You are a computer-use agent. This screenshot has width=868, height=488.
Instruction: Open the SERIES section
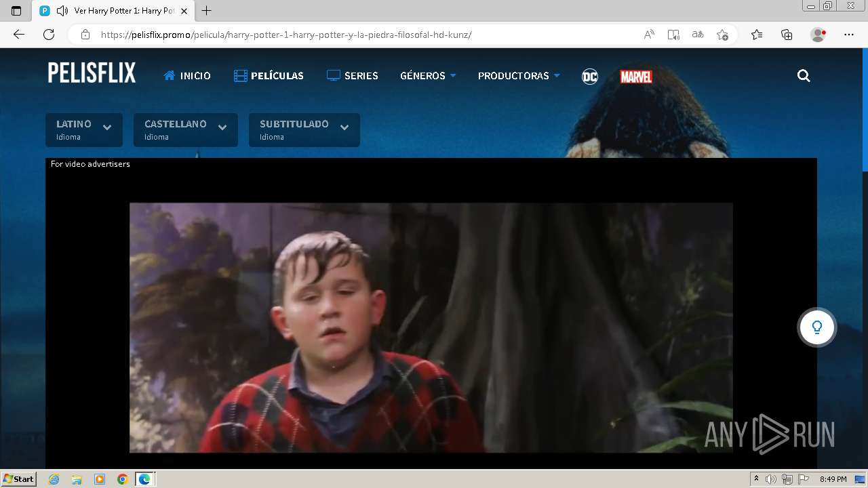click(352, 76)
